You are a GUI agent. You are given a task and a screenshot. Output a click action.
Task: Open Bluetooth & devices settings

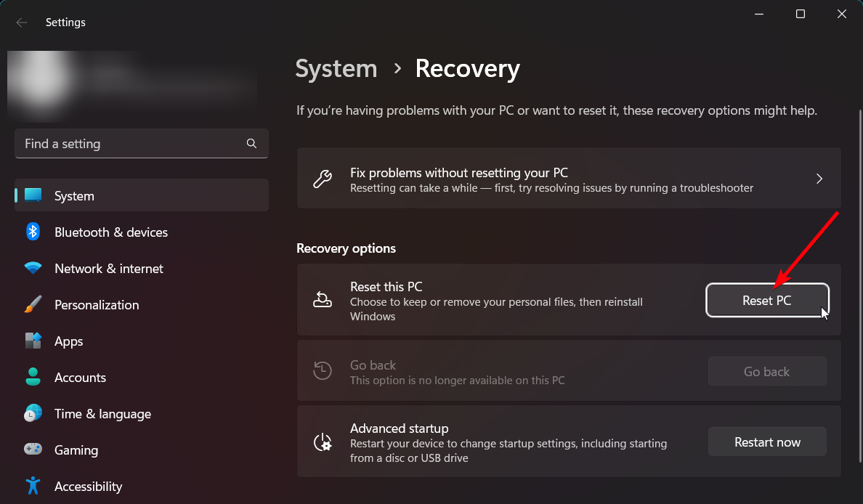click(x=111, y=232)
